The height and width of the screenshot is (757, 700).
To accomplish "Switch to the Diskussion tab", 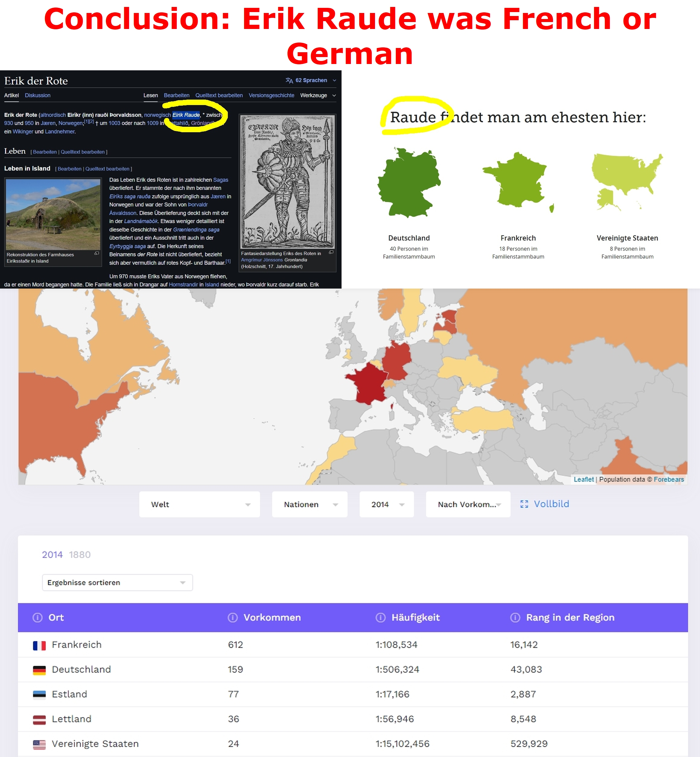I will click(37, 95).
